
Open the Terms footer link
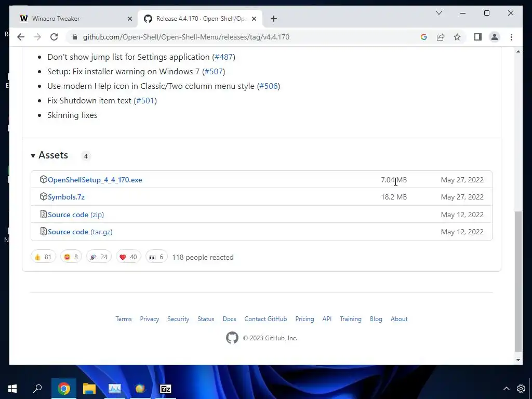coord(124,319)
